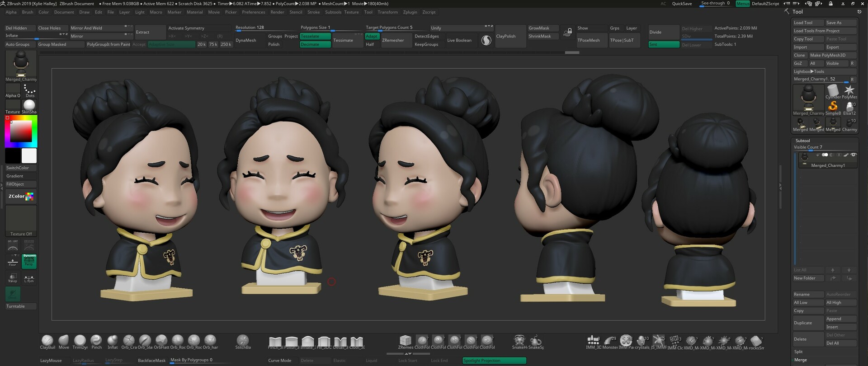Open the Stroke menu
The width and height of the screenshot is (868, 366).
(313, 12)
